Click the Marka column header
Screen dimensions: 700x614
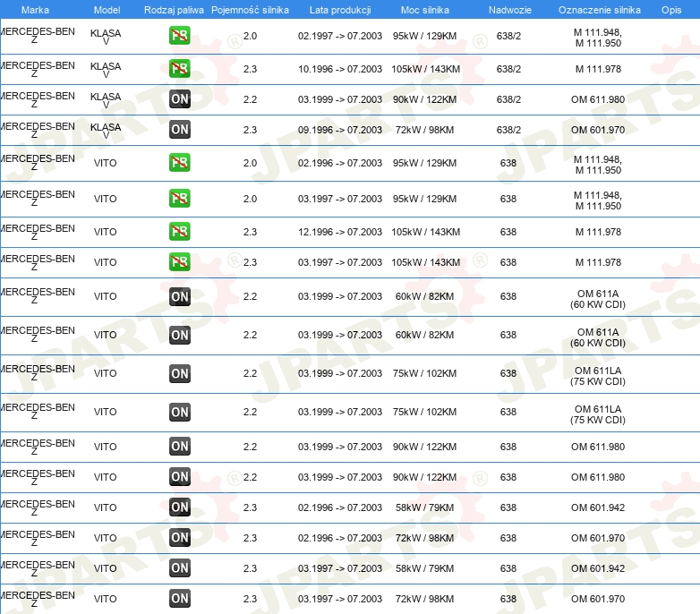[35, 10]
